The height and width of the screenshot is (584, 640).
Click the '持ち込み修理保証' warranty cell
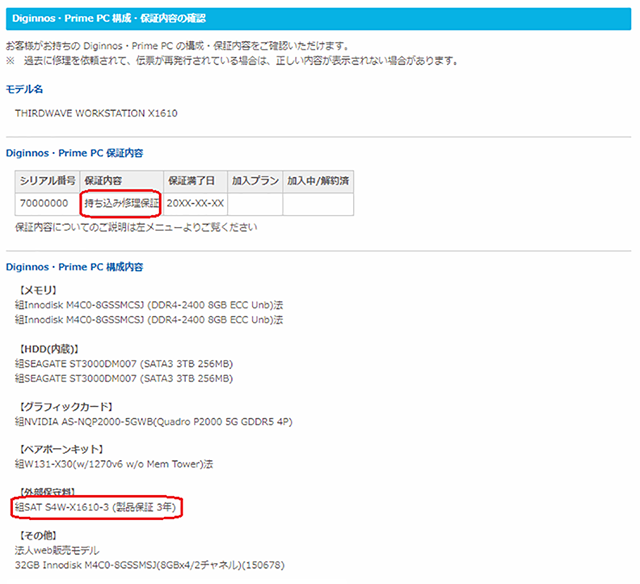(x=122, y=203)
